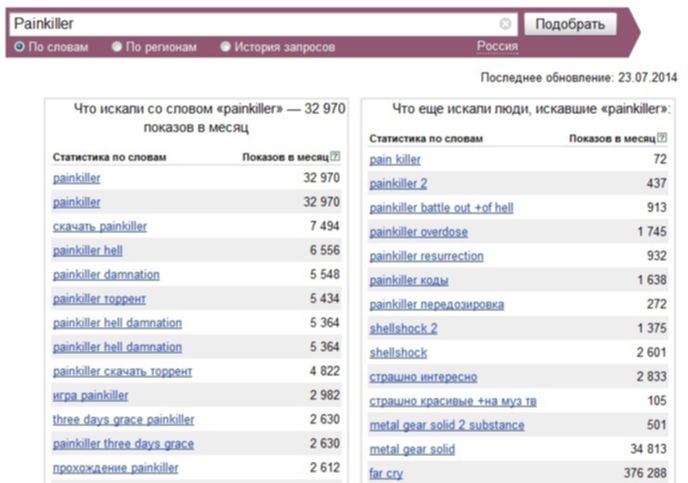The image size is (688, 483).
Task: Click the value 34 813 for metal gear solid
Action: 649,448
